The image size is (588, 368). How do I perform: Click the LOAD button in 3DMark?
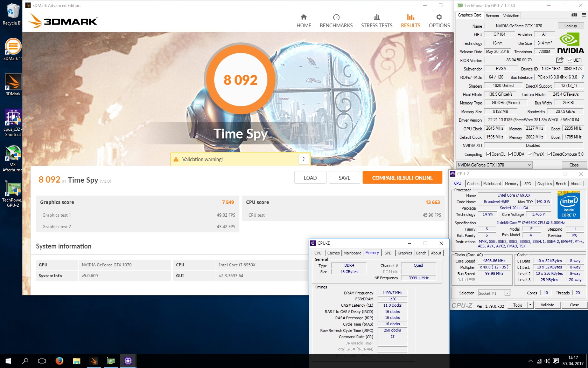point(310,178)
